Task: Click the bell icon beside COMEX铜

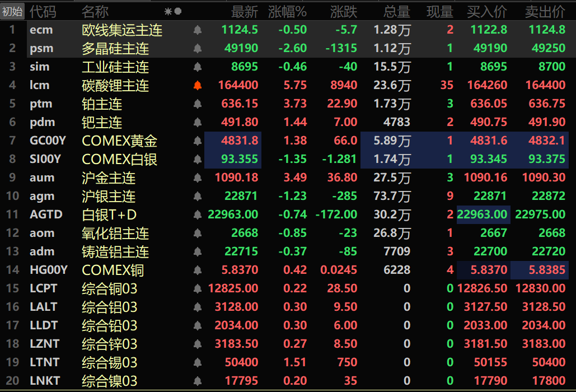Action: pyautogui.click(x=197, y=270)
